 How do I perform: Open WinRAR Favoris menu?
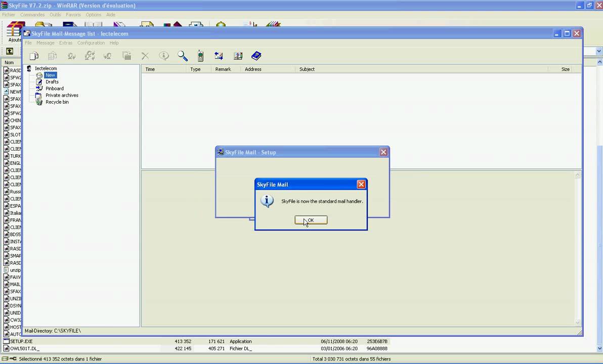[73, 15]
